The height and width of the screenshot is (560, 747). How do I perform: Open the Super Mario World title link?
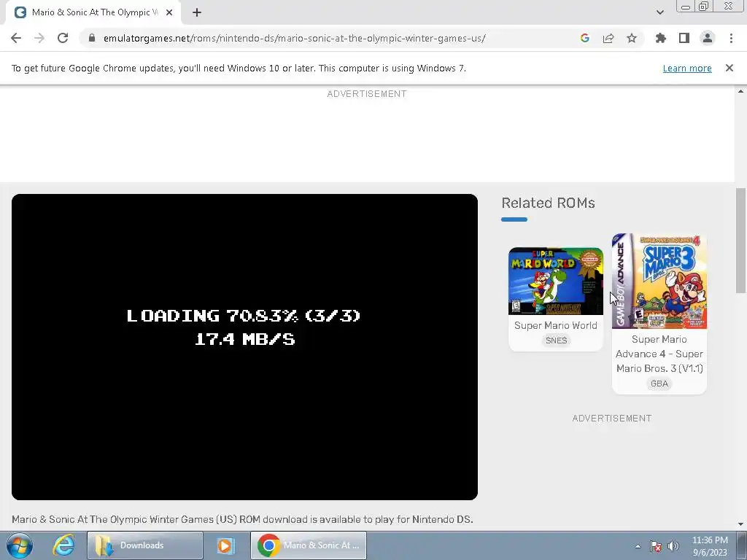[555, 325]
